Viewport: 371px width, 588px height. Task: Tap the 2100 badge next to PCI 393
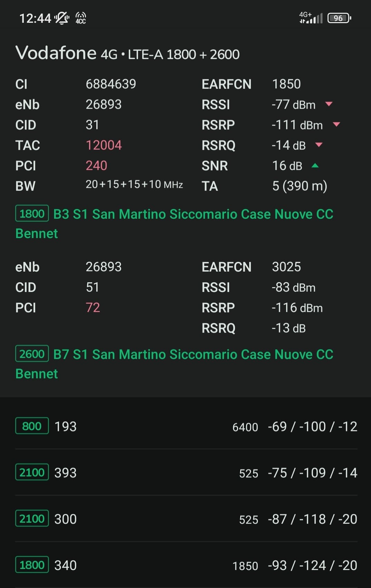[x=32, y=472]
